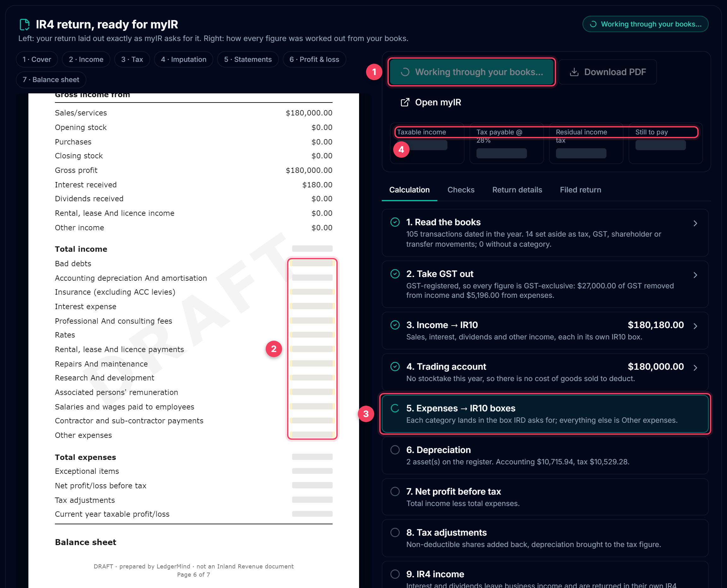Image resolution: width=727 pixels, height=588 pixels.
Task: Click the pending circle on Tax adjustments
Action: coord(395,532)
